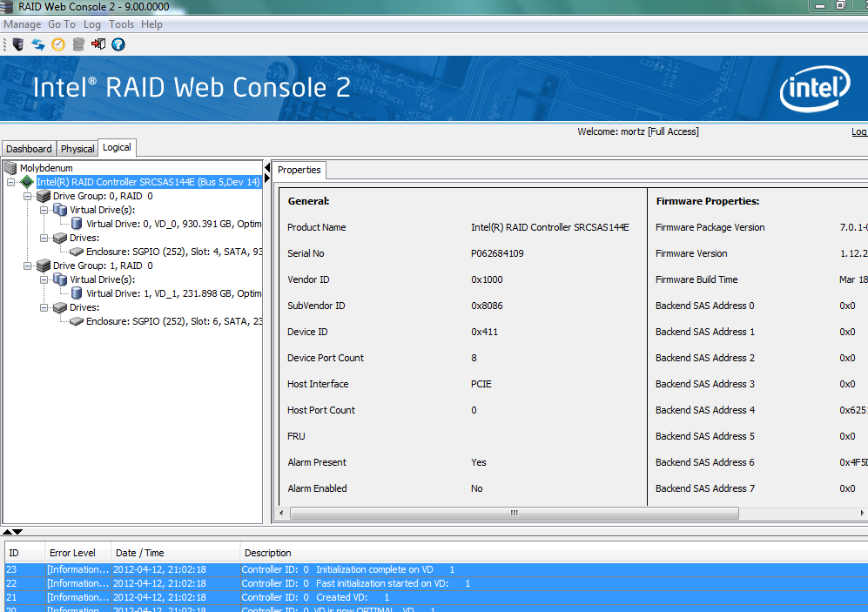
Task: Click the green diamond RAID controller icon
Action: click(x=27, y=181)
